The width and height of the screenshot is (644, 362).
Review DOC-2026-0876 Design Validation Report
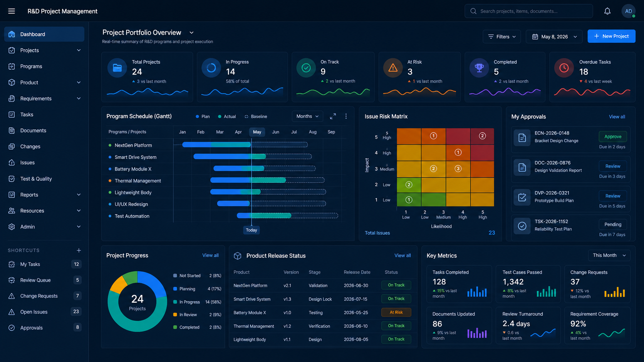[613, 166]
